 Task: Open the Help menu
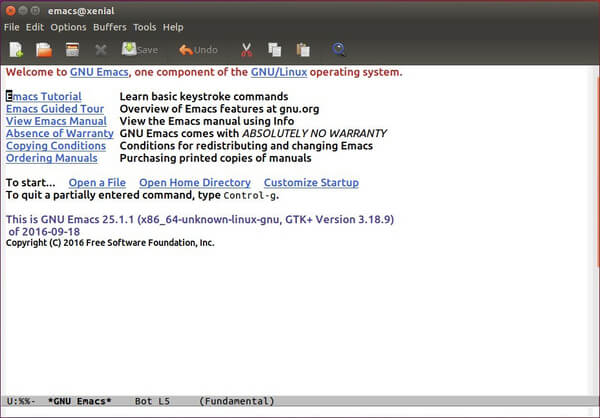click(173, 27)
